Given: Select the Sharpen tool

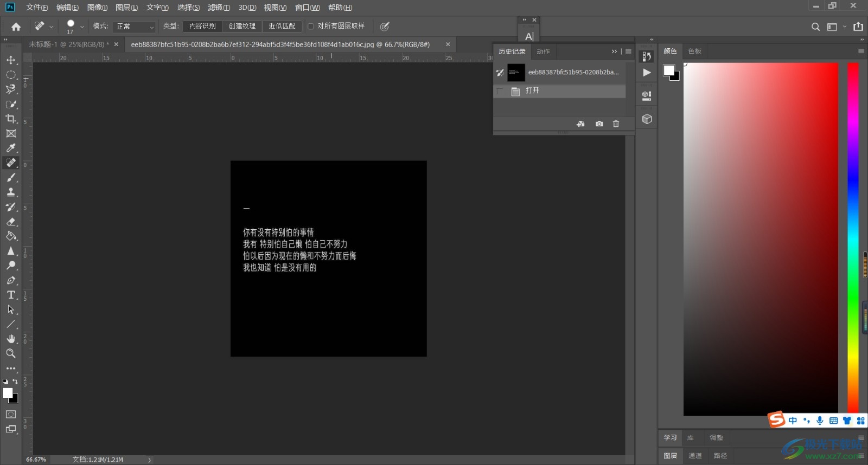Looking at the screenshot, I should tap(11, 251).
